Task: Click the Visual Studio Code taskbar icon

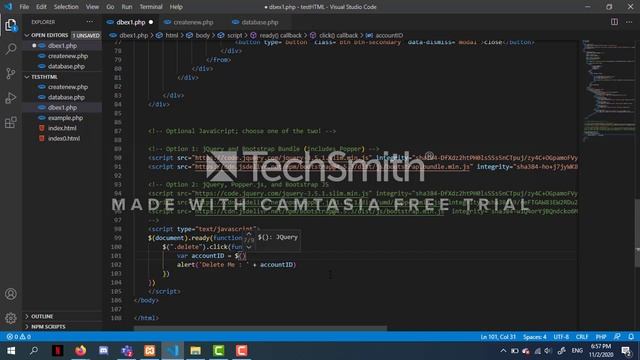Action: point(173,351)
